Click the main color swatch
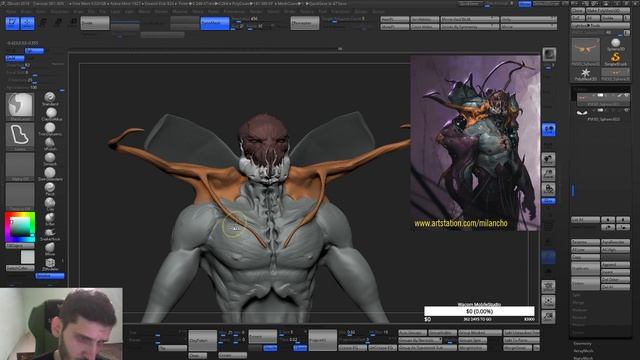 [x=27, y=257]
